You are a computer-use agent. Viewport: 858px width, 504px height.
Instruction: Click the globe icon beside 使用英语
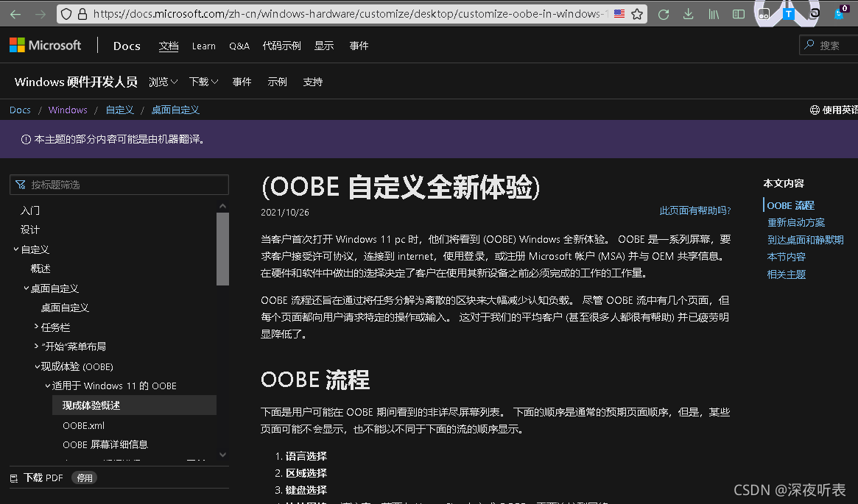pos(815,110)
